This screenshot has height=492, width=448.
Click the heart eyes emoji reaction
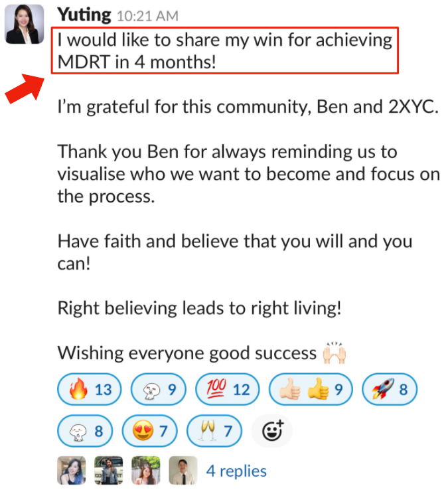click(149, 431)
